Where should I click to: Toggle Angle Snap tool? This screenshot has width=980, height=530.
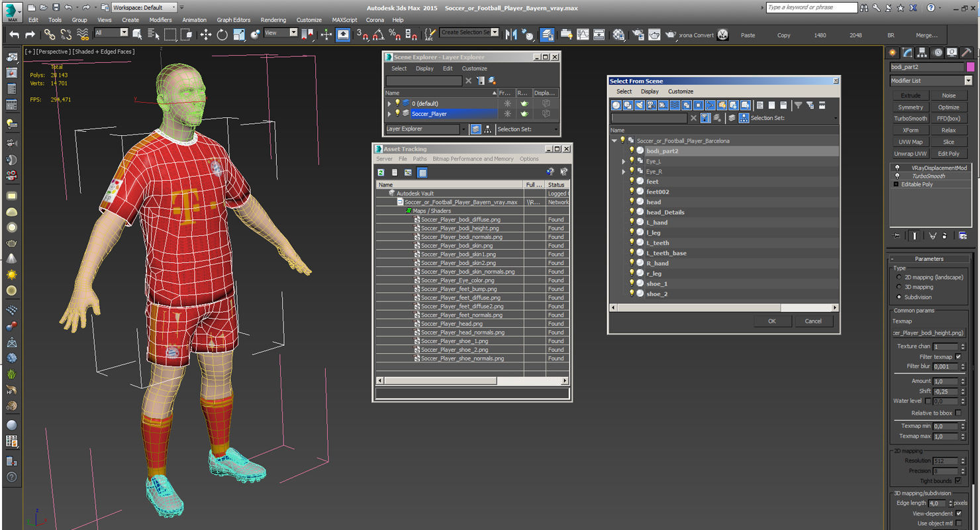(378, 34)
